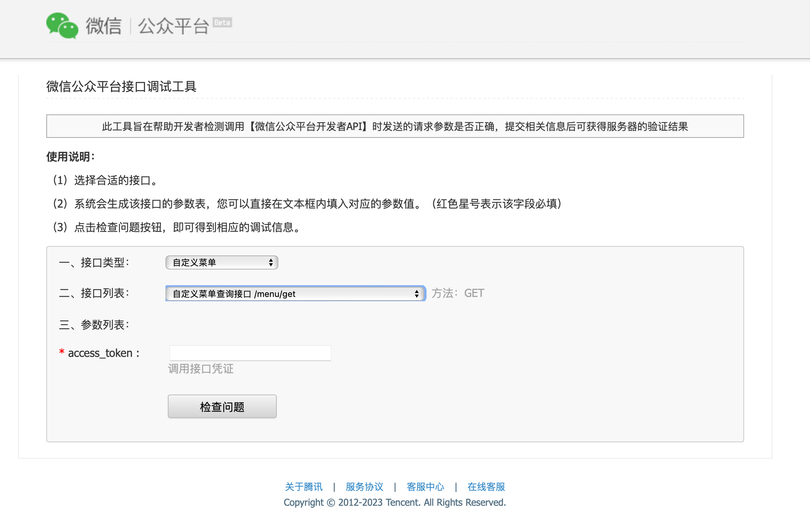The image size is (810, 532).
Task: Click the tool description banner box
Action: coord(395,126)
